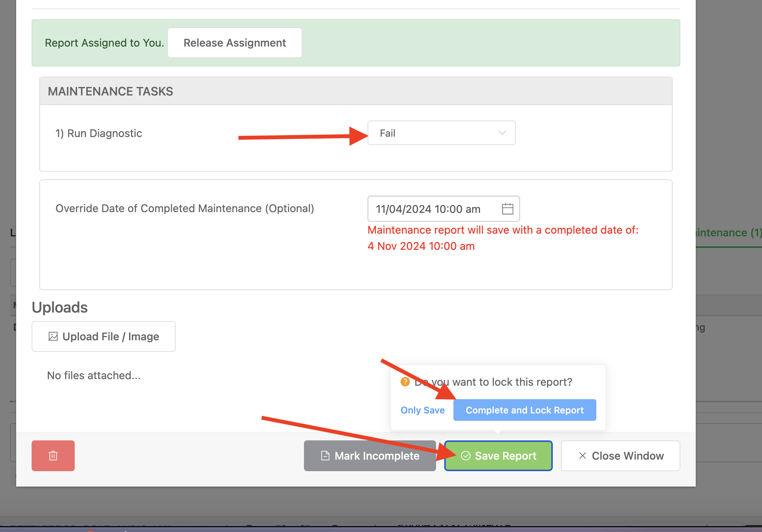Image resolution: width=762 pixels, height=532 pixels.
Task: Open the calendar date picker for completed maintenance
Action: point(508,209)
